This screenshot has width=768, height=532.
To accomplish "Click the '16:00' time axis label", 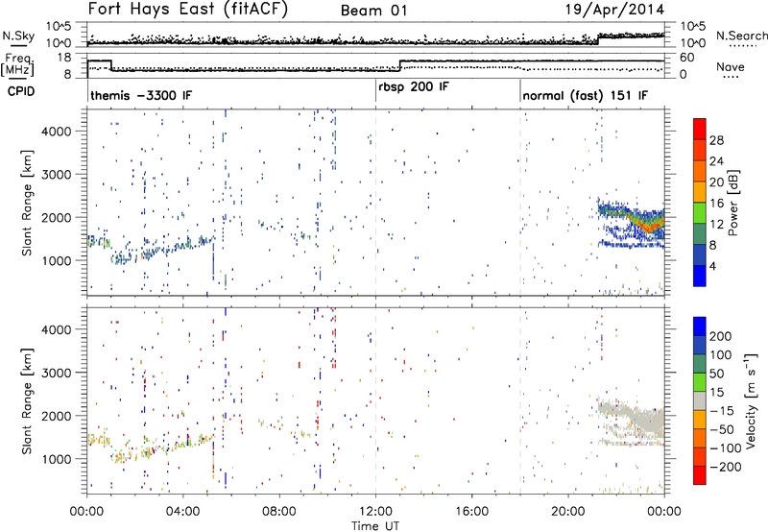I will click(x=471, y=512).
